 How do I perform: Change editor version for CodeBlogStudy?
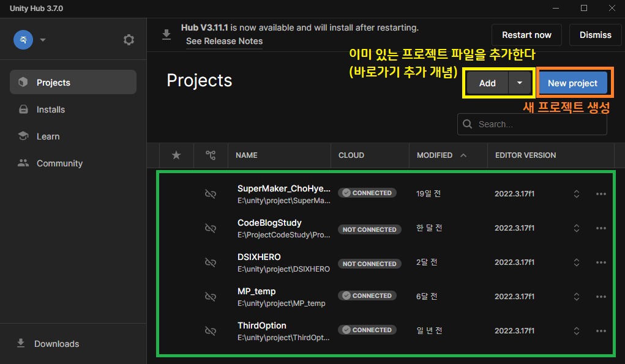pyautogui.click(x=577, y=228)
